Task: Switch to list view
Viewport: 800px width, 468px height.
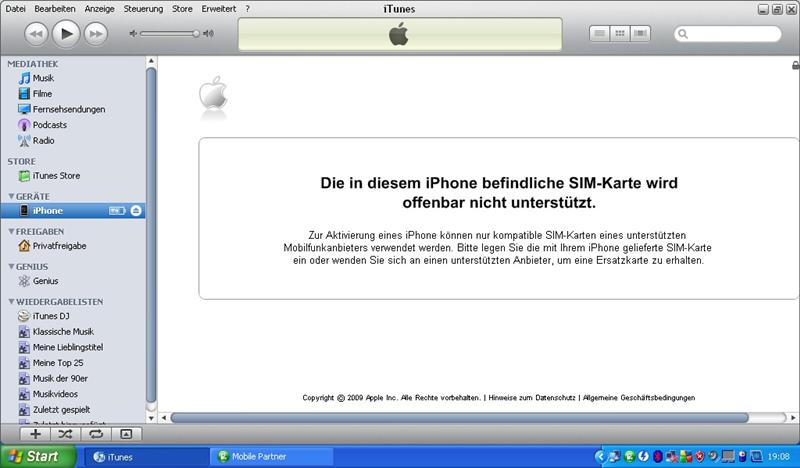Action: tap(599, 34)
